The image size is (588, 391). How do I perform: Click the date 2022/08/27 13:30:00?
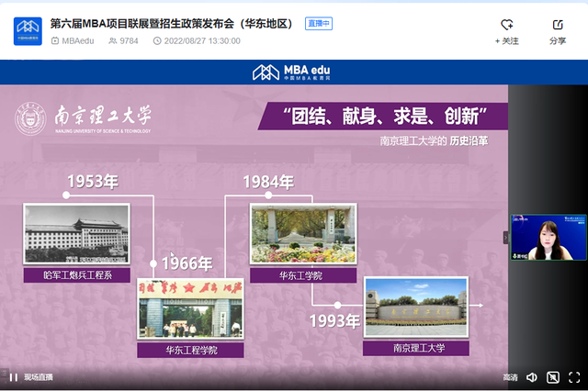point(202,40)
